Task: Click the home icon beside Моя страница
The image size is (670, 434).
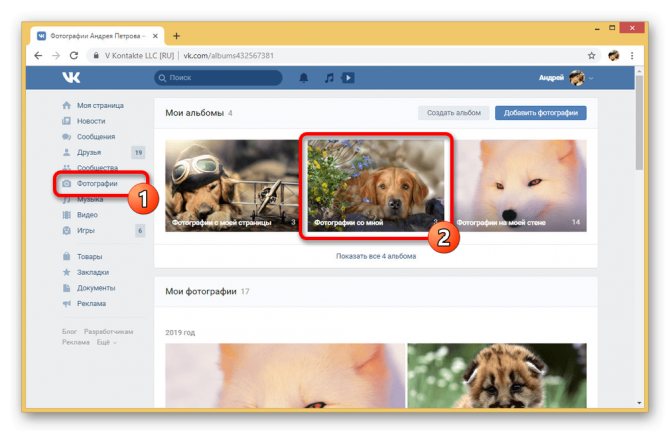Action: click(x=66, y=105)
